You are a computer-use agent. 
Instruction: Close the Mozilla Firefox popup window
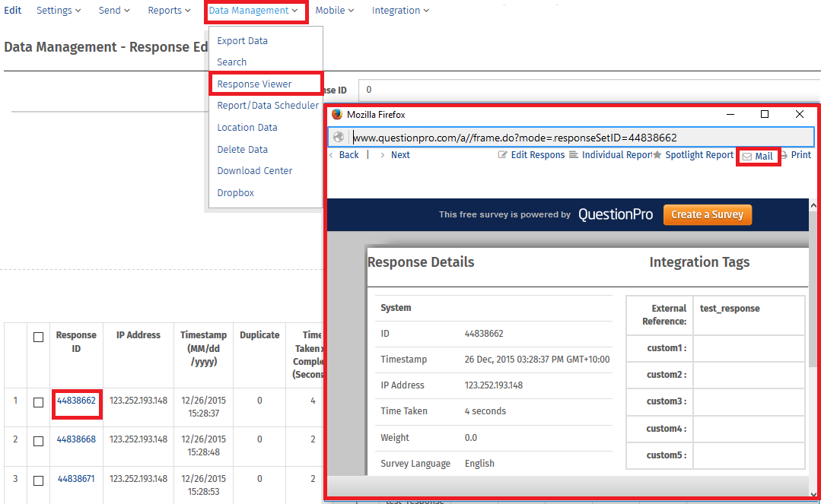[x=800, y=114]
